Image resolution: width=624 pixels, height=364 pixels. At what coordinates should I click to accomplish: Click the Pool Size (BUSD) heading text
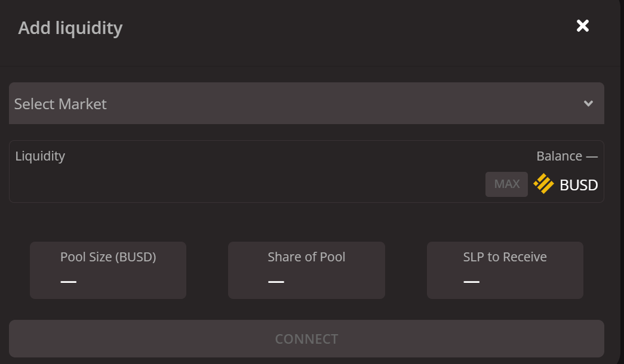(x=108, y=257)
